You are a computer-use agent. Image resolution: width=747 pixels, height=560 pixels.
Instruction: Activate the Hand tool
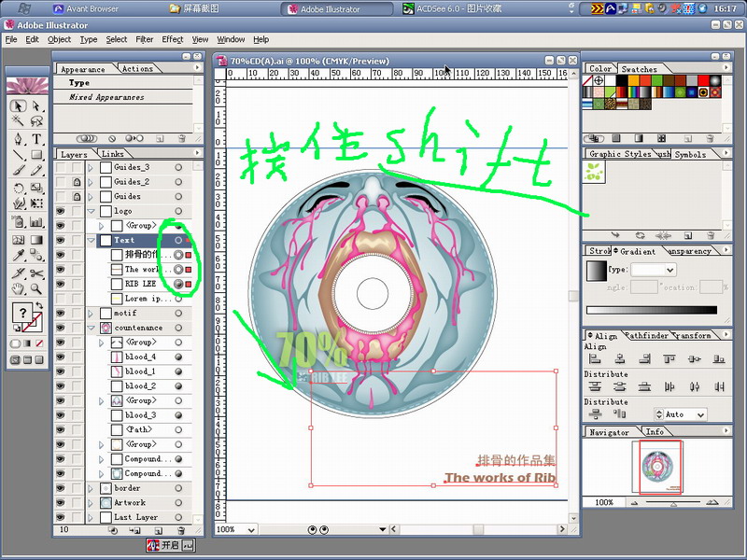pos(18,288)
